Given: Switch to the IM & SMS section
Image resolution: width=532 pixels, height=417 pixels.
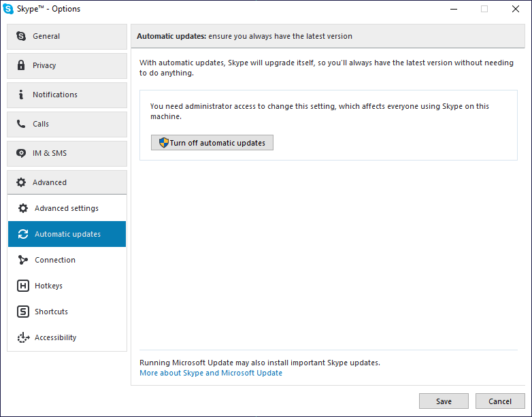Looking at the screenshot, I should click(x=67, y=153).
